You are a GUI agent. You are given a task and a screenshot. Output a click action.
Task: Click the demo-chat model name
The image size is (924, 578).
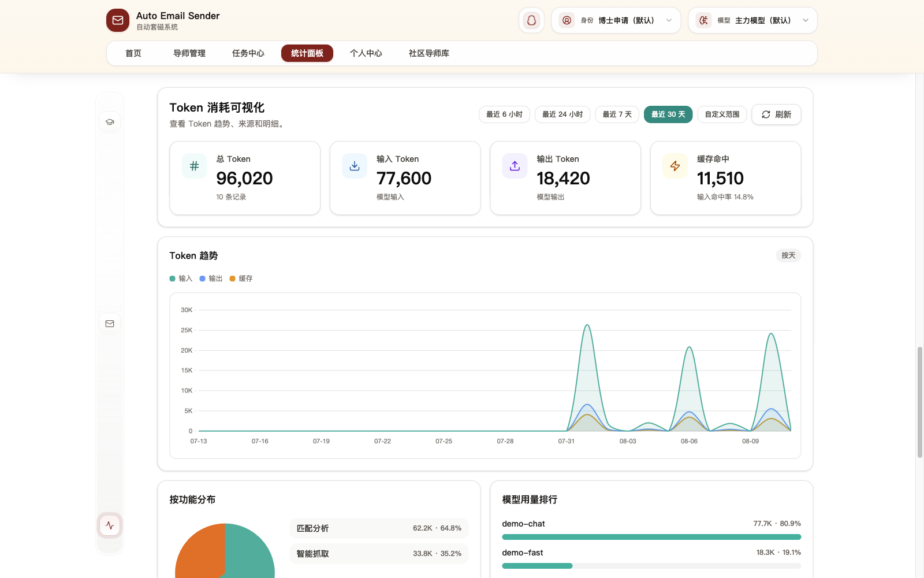pos(523,524)
